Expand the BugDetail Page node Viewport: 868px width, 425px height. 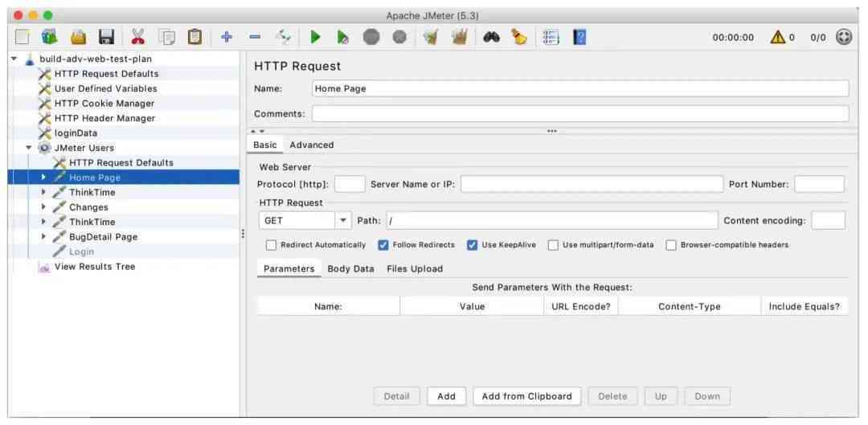click(x=43, y=237)
